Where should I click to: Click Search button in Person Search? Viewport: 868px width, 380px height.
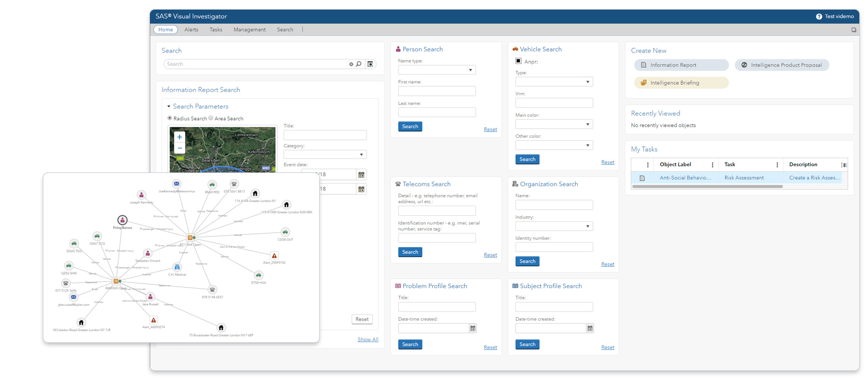click(410, 126)
